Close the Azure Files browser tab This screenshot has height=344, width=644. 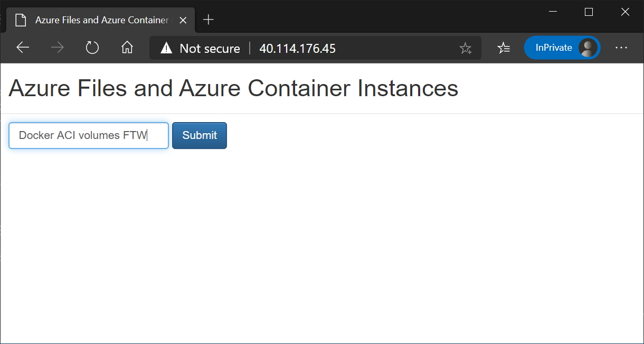tap(183, 20)
